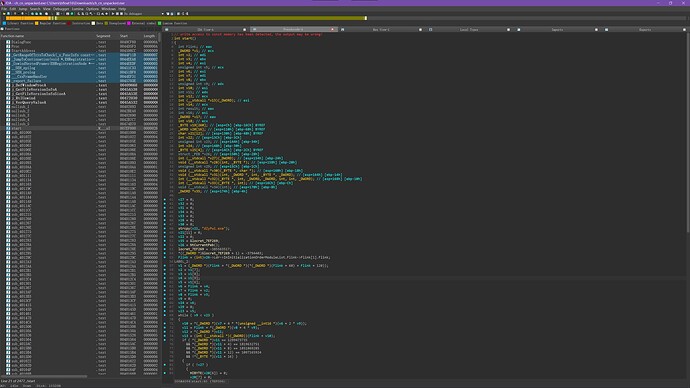Screen dimensions: 690x388
Task: Open the No debugger dropdown
Action: click(144, 14)
